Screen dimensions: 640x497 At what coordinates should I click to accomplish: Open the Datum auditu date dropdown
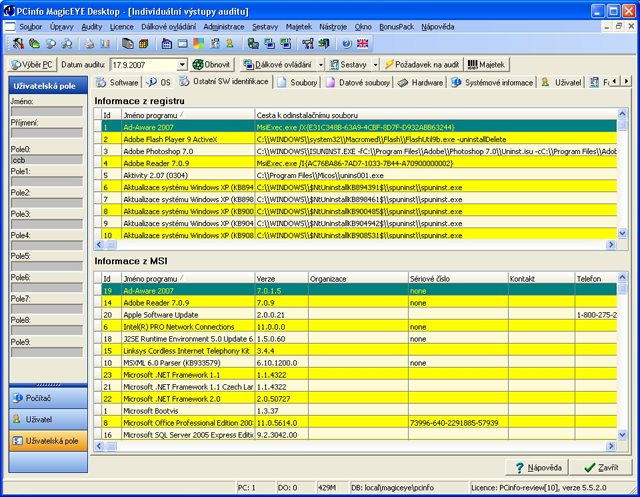[182, 64]
